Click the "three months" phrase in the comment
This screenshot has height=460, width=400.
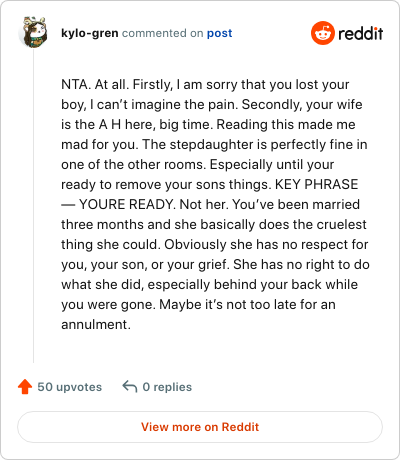(103, 224)
